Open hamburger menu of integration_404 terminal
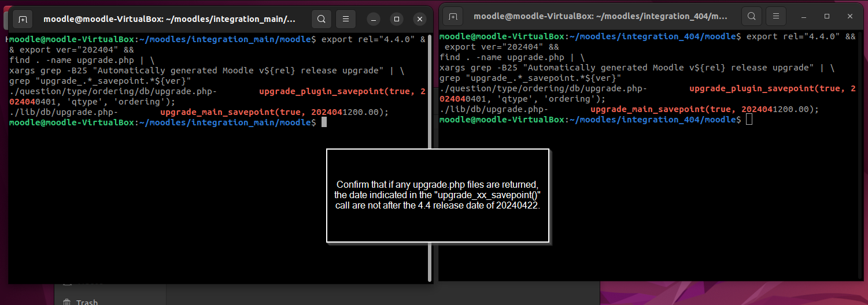The width and height of the screenshot is (868, 305). [776, 16]
